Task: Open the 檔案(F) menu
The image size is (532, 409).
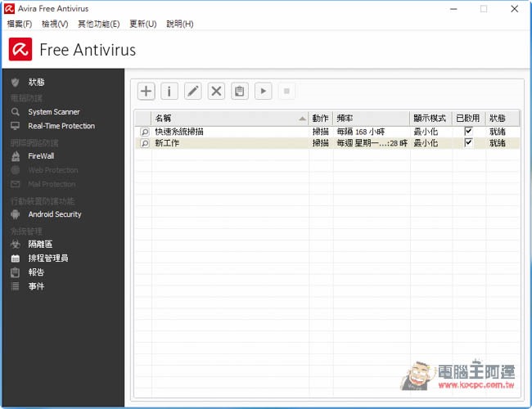Action: 20,24
